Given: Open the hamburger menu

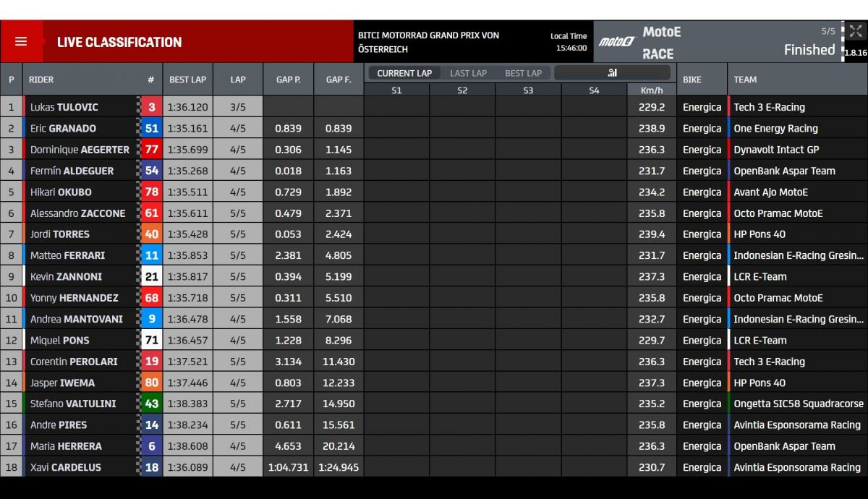Looking at the screenshot, I should (21, 42).
